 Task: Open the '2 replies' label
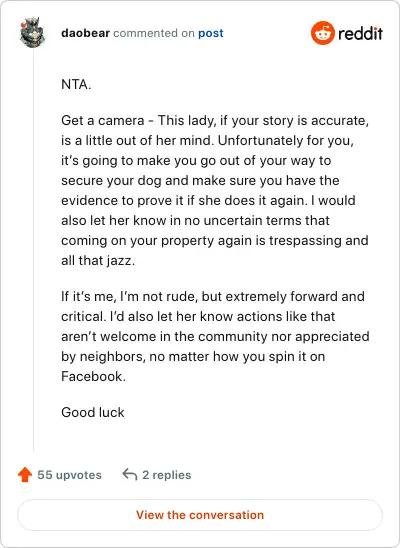[x=167, y=475]
